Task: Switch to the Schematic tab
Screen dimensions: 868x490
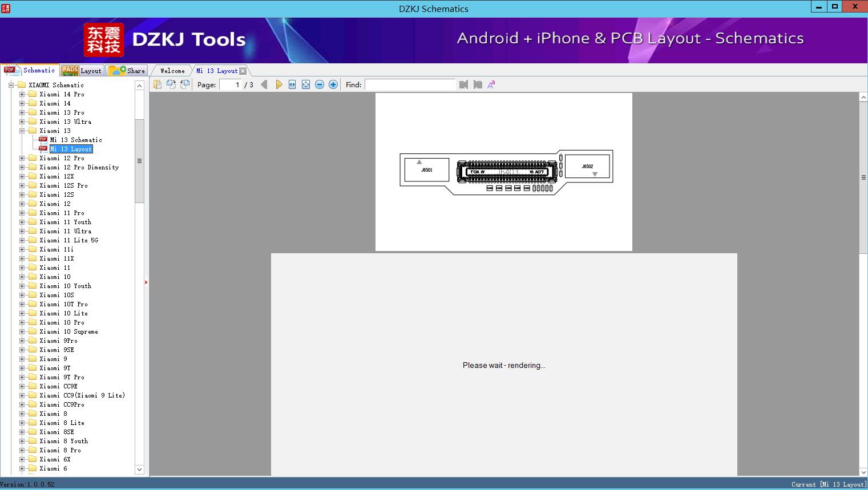Action: tap(30, 70)
